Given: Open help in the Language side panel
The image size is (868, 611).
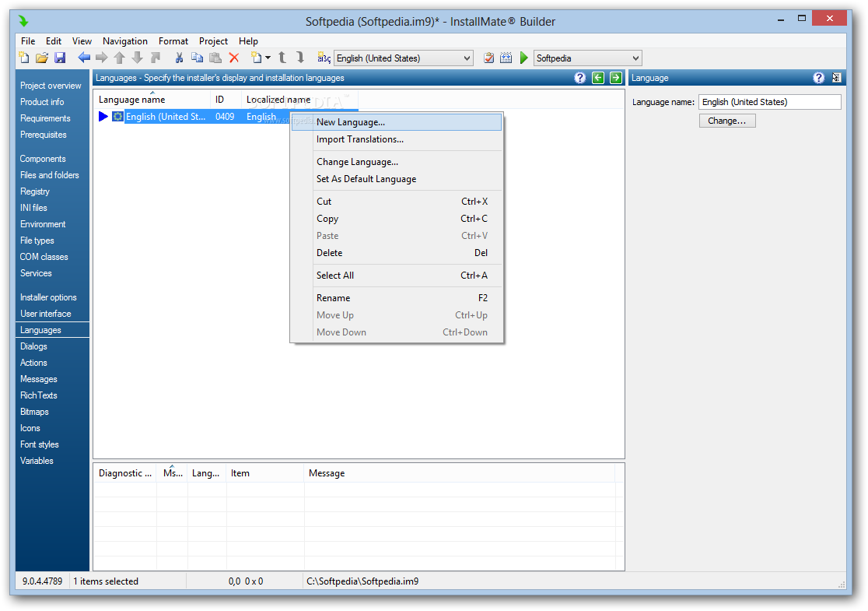Looking at the screenshot, I should tap(819, 78).
